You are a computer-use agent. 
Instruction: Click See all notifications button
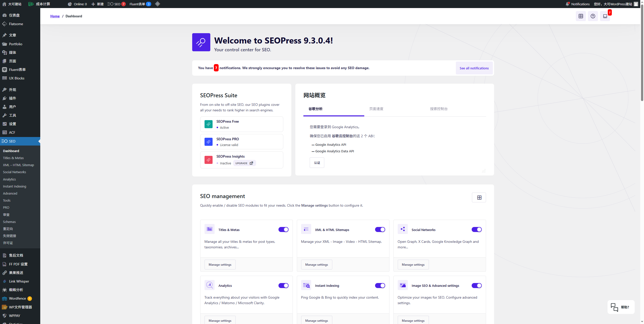pyautogui.click(x=474, y=68)
